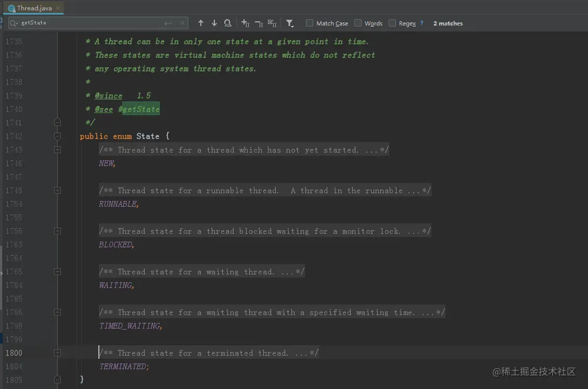Click the public keyword on line 1742

[94, 136]
